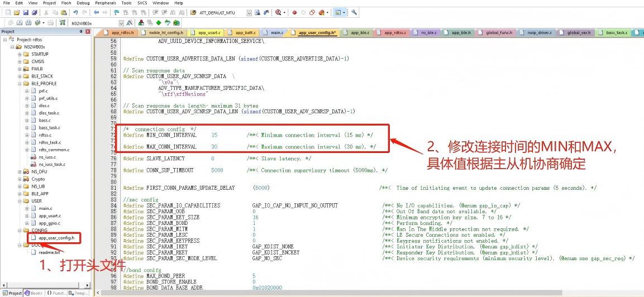Screen dimensions: 644x297
Task: Click the Save file toolbar icon
Action: pos(25,12)
